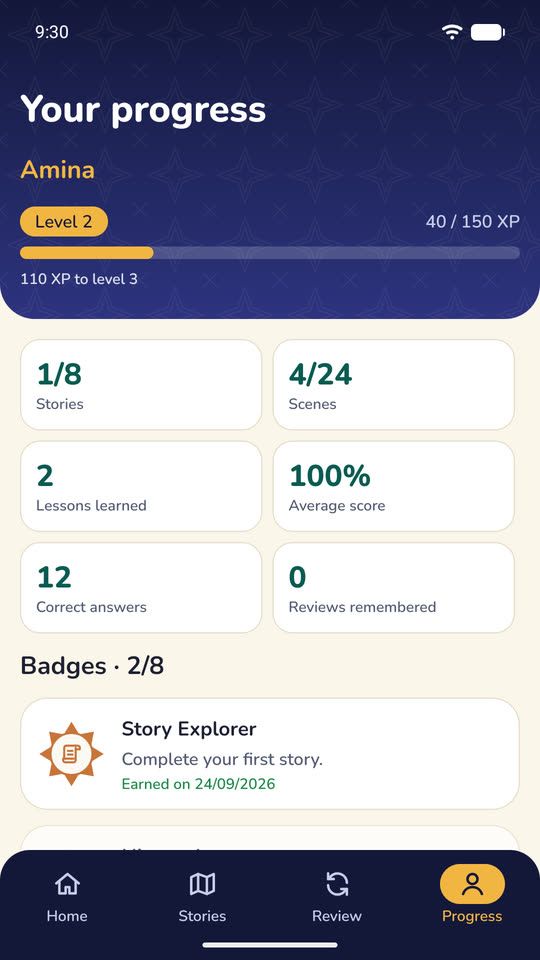The image size is (540, 960).
Task: Click the username Amina
Action: coord(58,170)
